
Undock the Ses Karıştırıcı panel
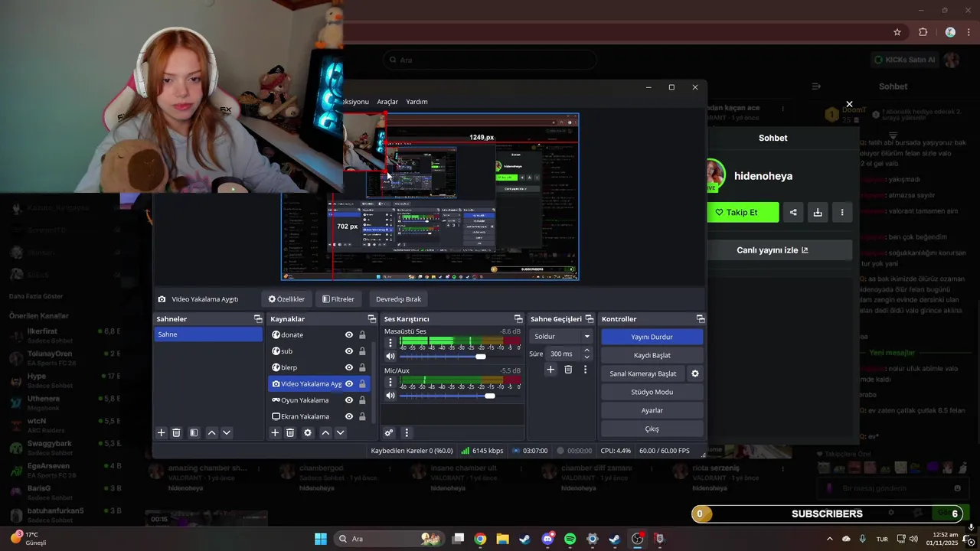(x=518, y=319)
